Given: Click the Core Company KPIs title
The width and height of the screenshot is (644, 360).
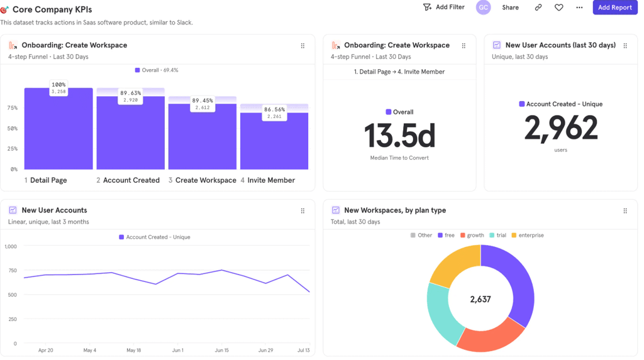Looking at the screenshot, I should (x=52, y=9).
